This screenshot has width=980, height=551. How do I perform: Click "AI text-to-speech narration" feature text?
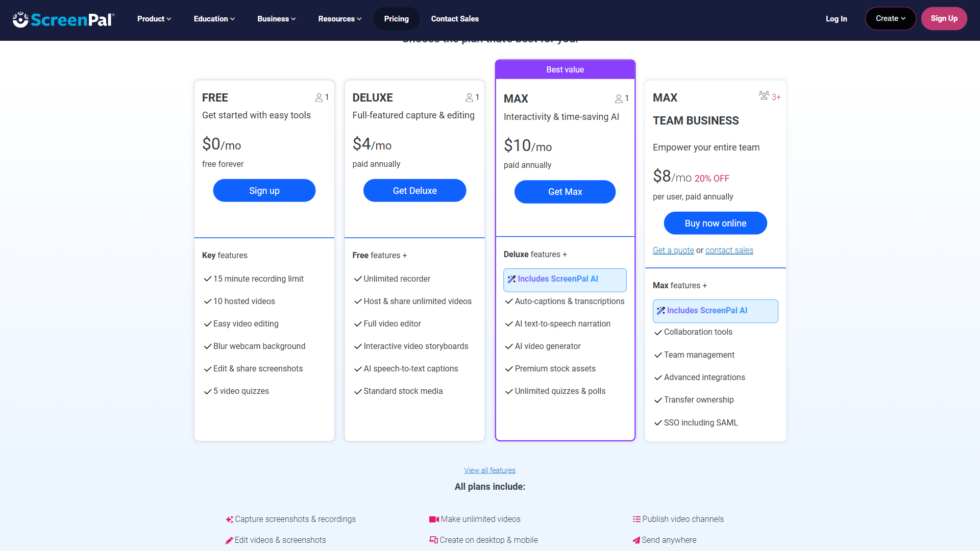(x=562, y=324)
